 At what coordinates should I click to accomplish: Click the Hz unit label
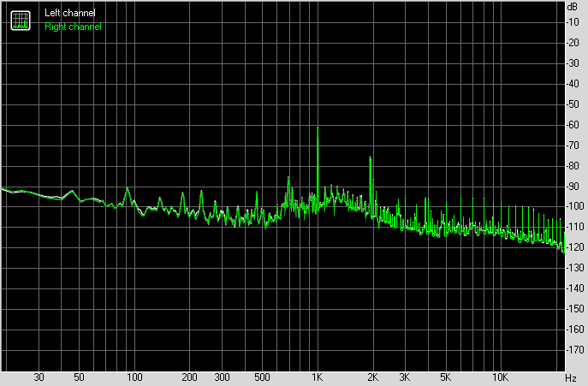pos(571,377)
